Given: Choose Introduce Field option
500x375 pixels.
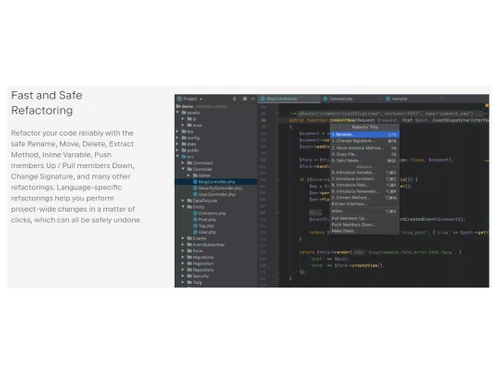Looking at the screenshot, I should [x=365, y=185].
